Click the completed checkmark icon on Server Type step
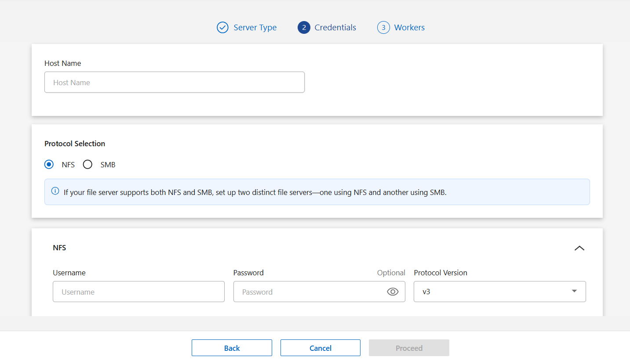The image size is (630, 364). pos(223,27)
